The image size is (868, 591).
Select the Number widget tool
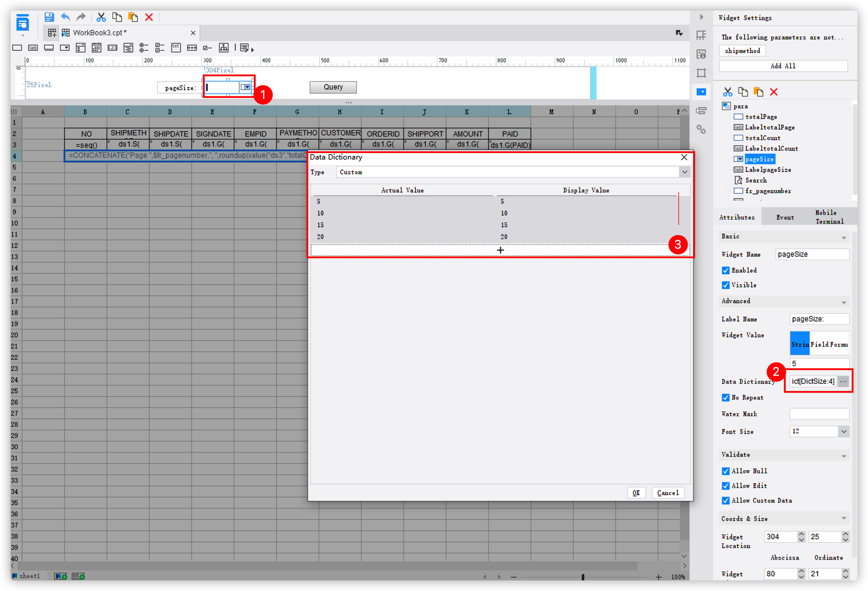point(112,47)
